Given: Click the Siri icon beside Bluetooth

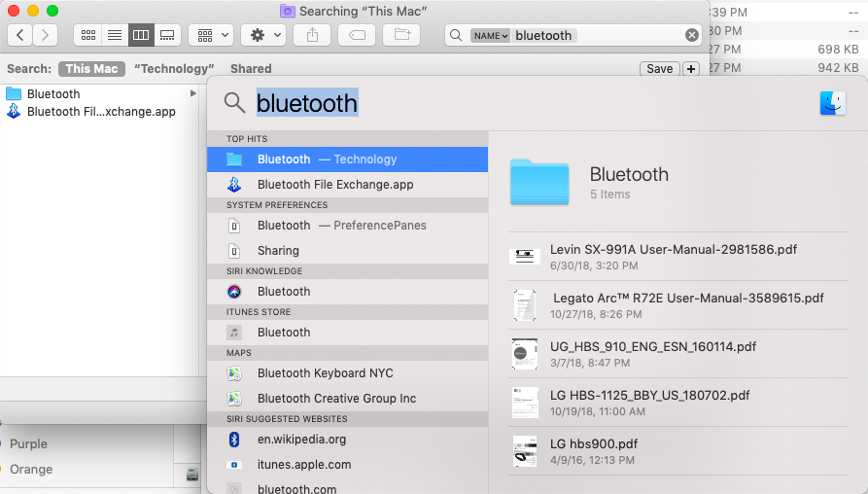Looking at the screenshot, I should pos(234,292).
